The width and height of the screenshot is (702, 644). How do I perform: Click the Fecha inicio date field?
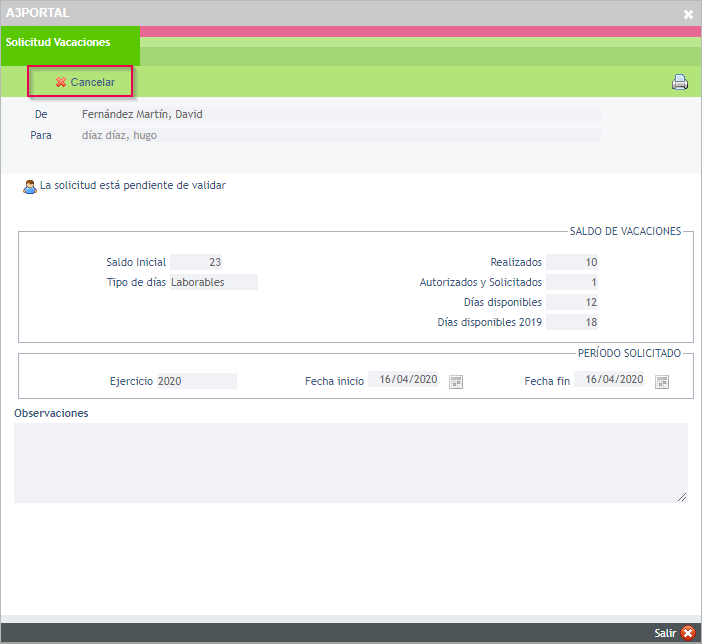point(403,379)
